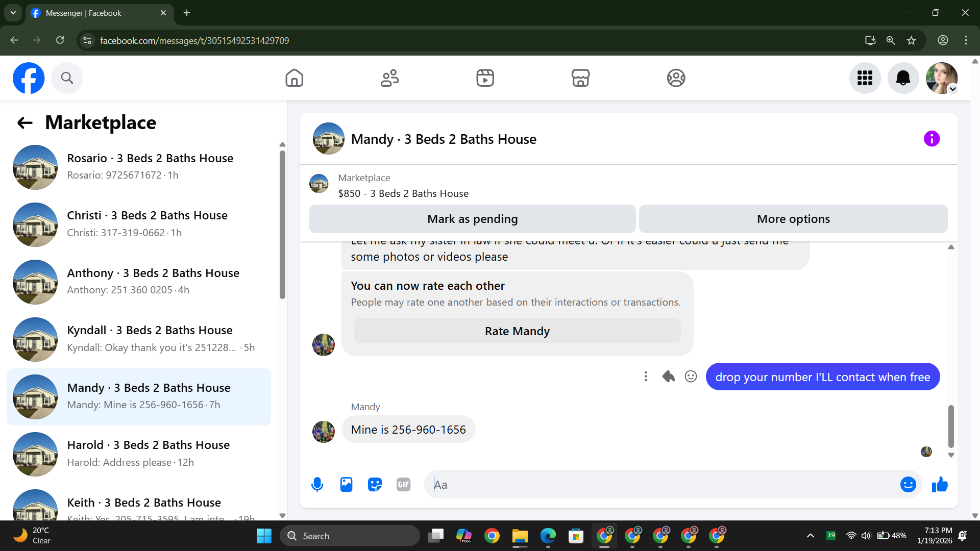Open more options dots beside message
This screenshot has height=551, width=980.
(646, 377)
